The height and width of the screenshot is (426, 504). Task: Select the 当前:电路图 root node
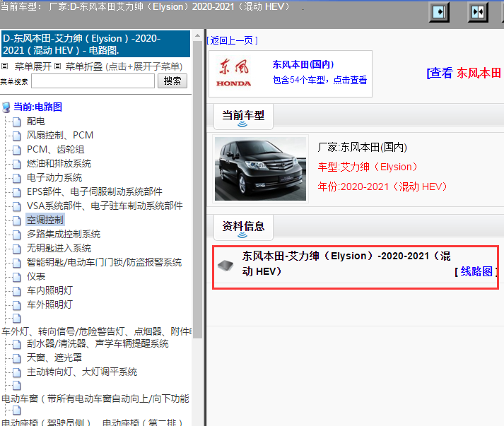[x=37, y=107]
